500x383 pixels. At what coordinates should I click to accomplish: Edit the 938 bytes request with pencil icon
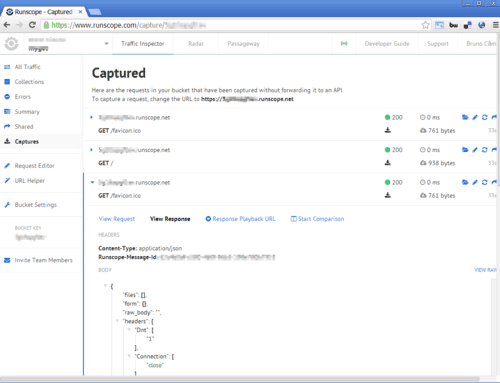click(x=475, y=150)
